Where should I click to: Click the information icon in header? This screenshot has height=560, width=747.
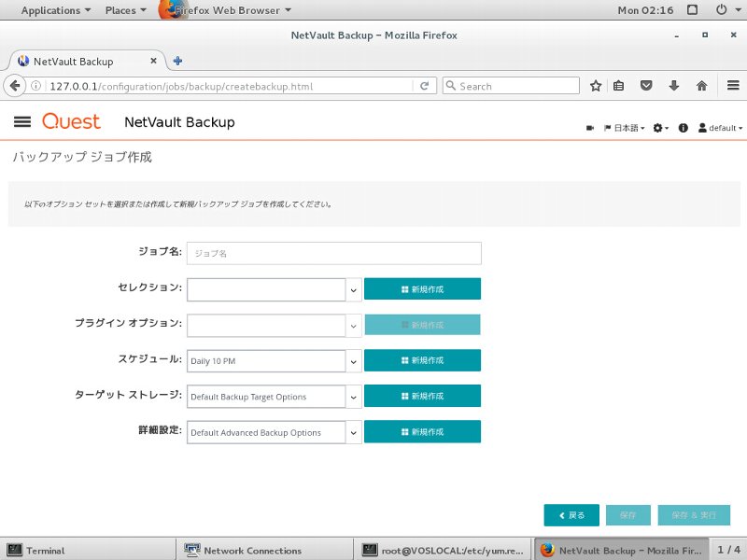(x=684, y=128)
